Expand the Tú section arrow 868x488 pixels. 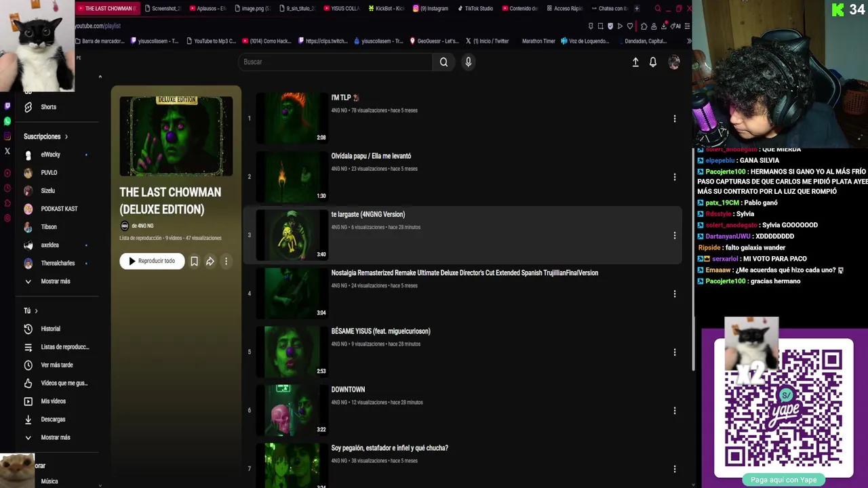[36, 310]
